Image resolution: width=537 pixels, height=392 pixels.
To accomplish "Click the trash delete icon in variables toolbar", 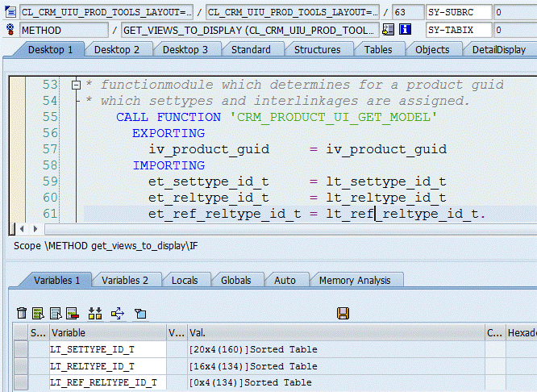I will pyautogui.click(x=22, y=313).
